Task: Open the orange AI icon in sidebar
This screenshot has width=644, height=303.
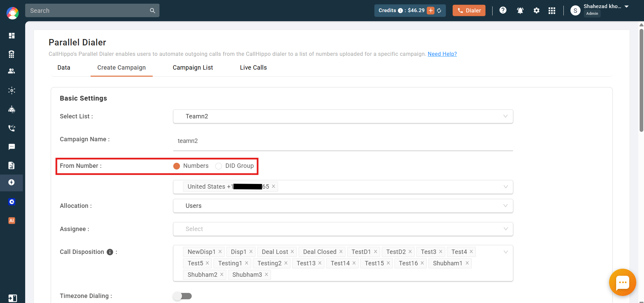Action: coord(12,221)
